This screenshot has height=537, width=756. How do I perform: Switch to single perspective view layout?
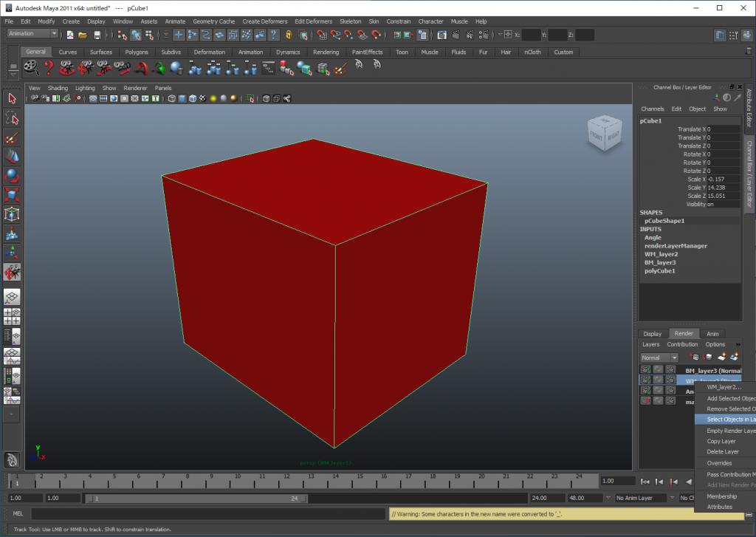[12, 297]
